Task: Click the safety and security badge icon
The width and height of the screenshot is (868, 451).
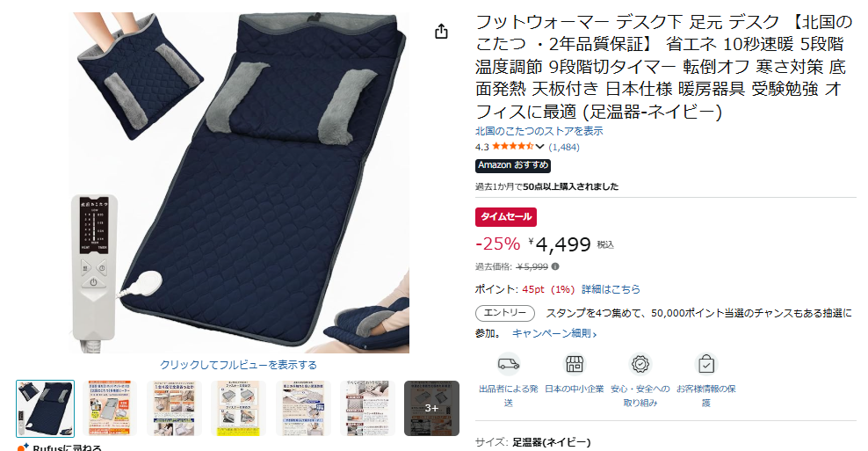Action: [640, 364]
